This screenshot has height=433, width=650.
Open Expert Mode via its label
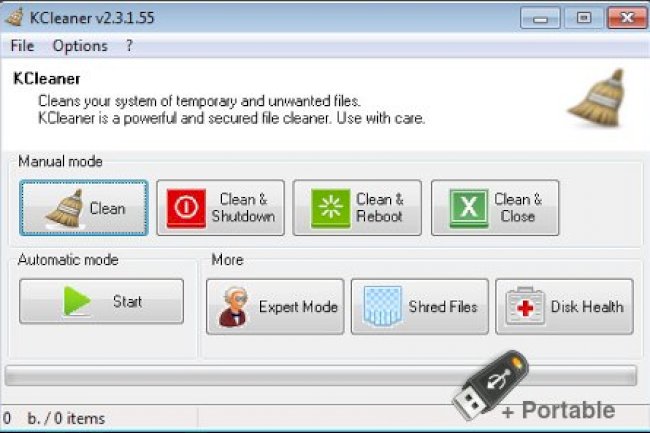[x=298, y=307]
